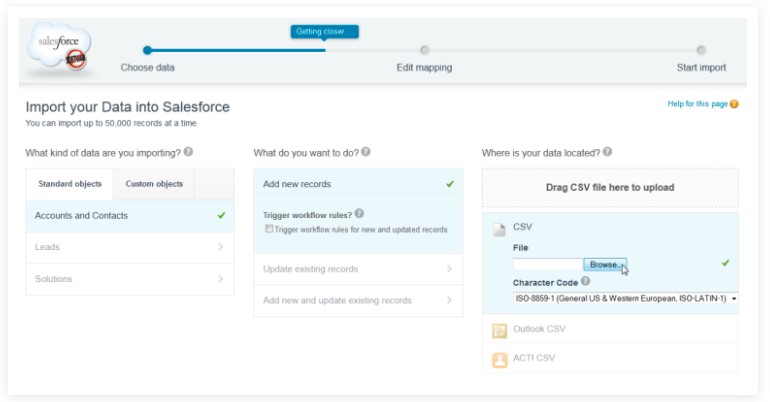Image resolution: width=770 pixels, height=402 pixels.
Task: Click the ACT! CSV contact icon
Action: (499, 360)
